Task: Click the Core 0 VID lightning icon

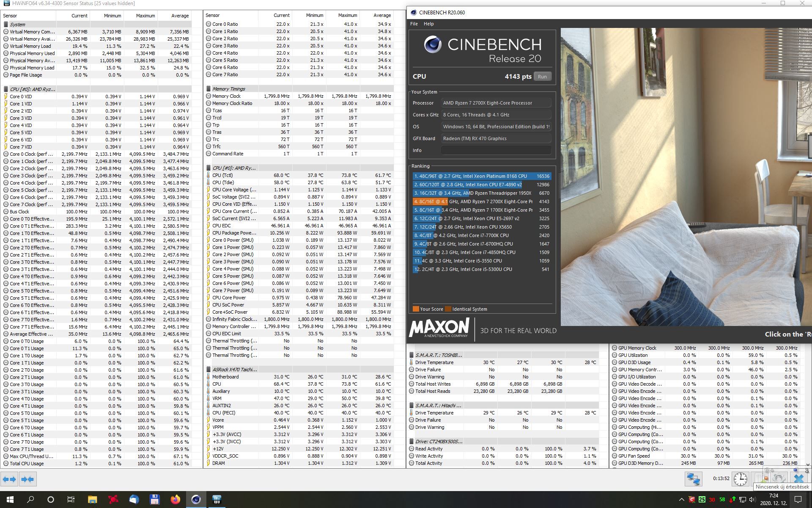Action: (x=6, y=97)
